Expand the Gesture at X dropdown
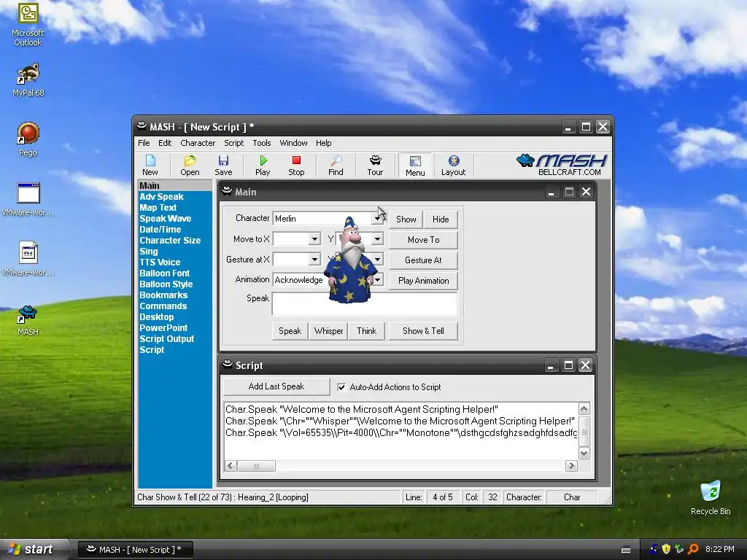This screenshot has height=560, width=747. [x=314, y=260]
